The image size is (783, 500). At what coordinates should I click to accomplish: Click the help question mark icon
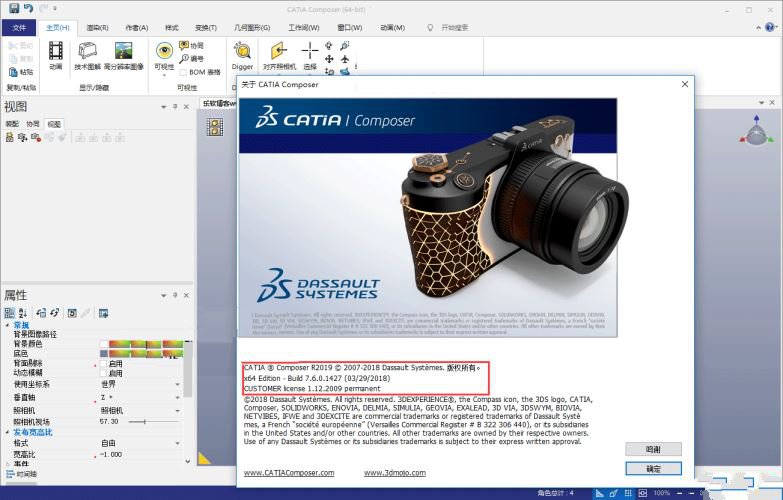point(770,27)
